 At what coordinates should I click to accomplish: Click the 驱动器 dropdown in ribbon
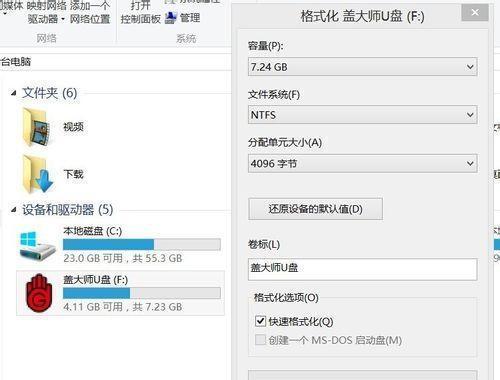(x=46, y=19)
